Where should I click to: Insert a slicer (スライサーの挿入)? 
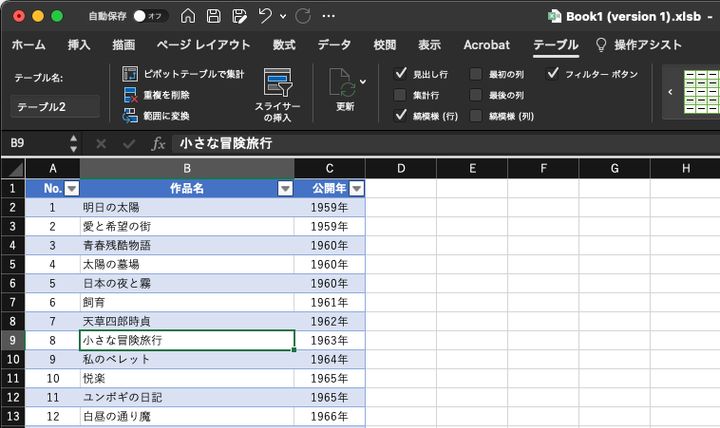click(x=276, y=94)
